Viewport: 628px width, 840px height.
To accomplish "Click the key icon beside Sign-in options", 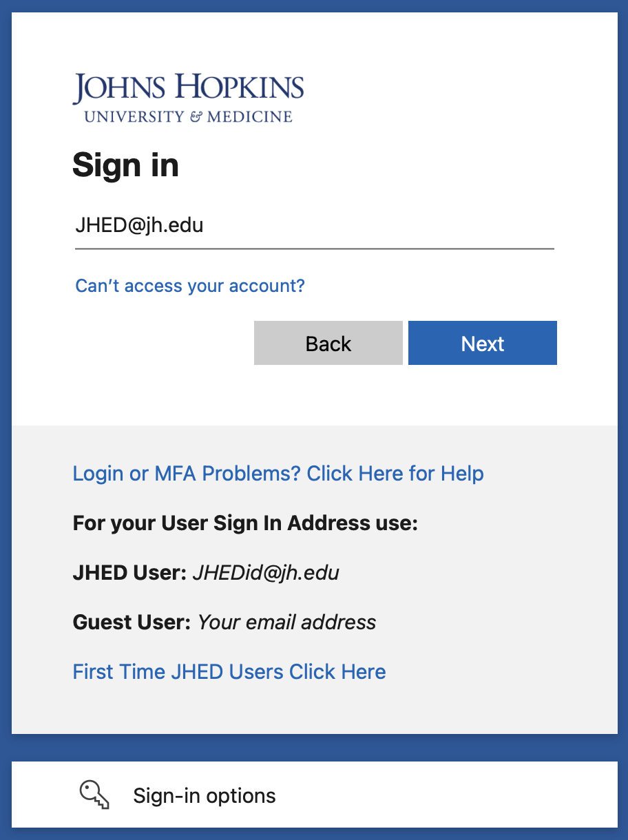I will click(94, 795).
